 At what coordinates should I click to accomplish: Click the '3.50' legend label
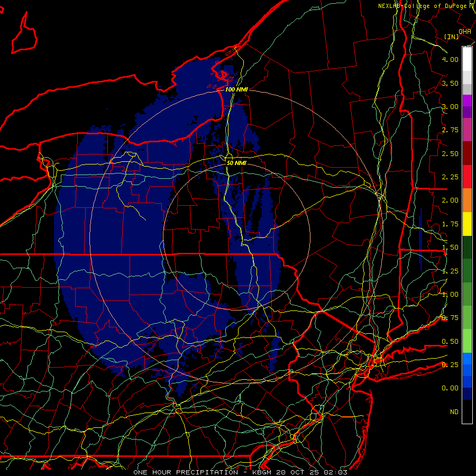450,83
